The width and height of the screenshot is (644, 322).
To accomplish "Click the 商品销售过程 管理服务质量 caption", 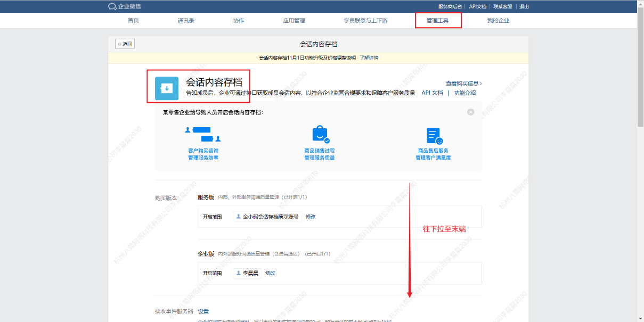I will click(x=320, y=154).
